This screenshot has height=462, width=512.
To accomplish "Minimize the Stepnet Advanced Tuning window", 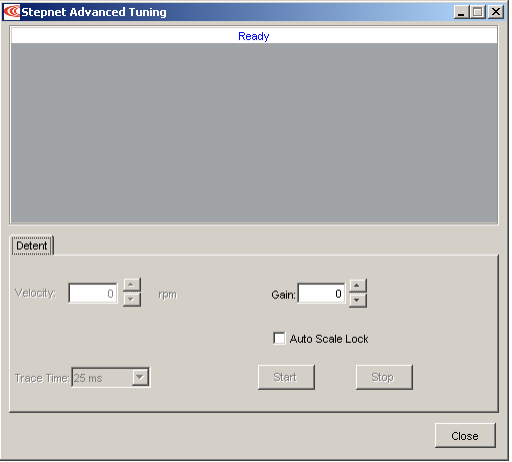I will 461,12.
